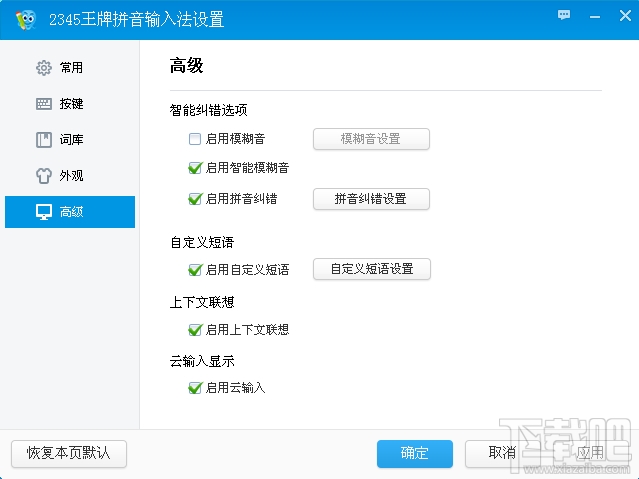Open 拼音纠错设置 dialog
639x479 pixels.
371,199
